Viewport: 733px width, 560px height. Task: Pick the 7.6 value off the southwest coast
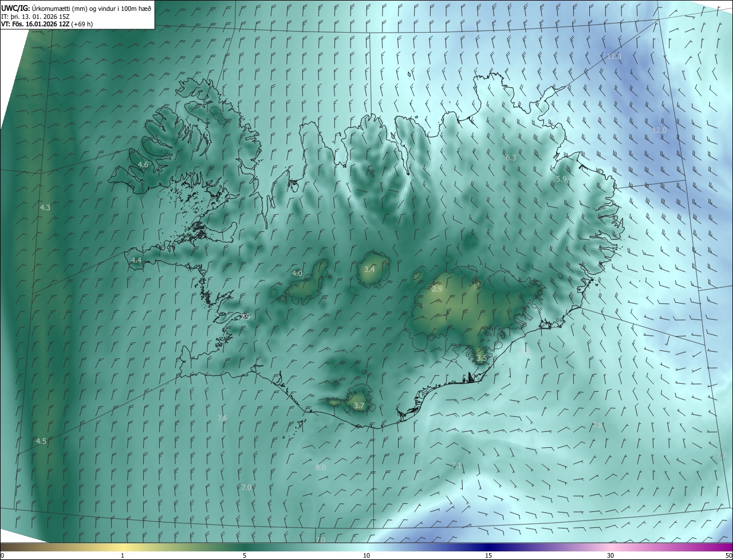(x=222, y=418)
